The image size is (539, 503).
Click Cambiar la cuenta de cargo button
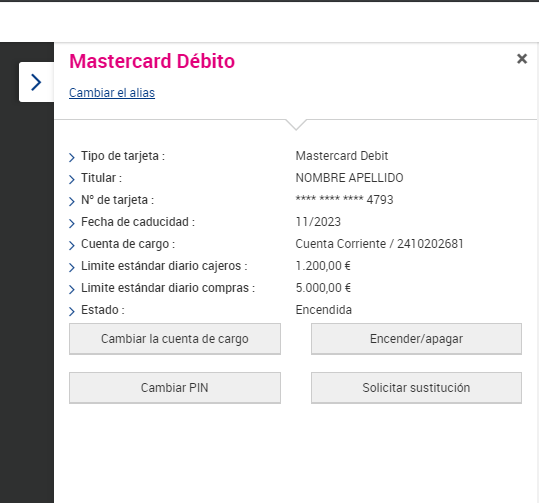(175, 339)
